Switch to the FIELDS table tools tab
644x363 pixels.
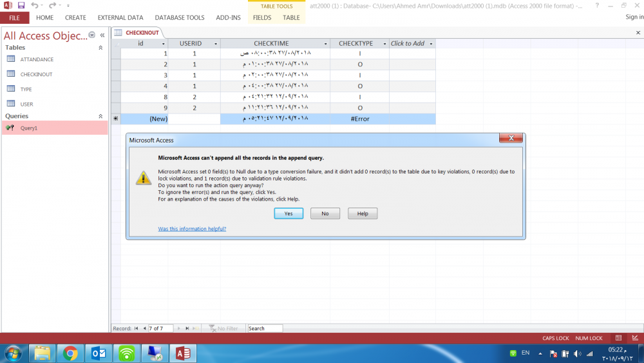pyautogui.click(x=262, y=17)
